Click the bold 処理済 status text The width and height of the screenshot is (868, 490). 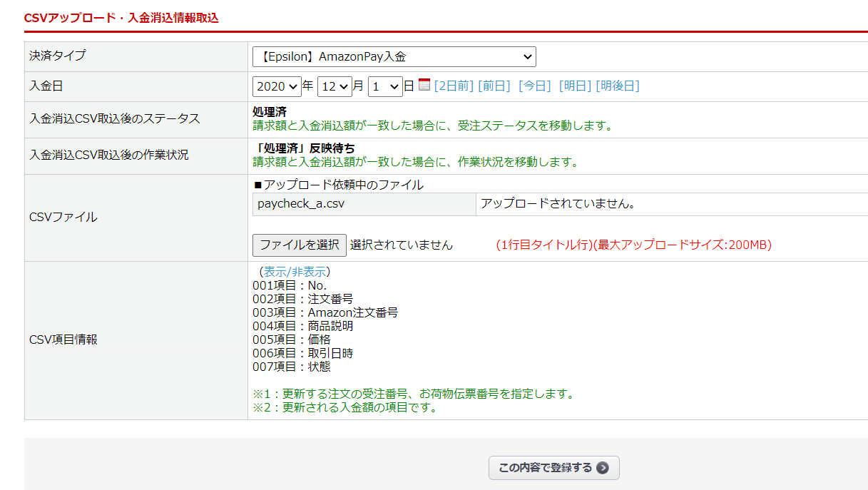click(270, 112)
